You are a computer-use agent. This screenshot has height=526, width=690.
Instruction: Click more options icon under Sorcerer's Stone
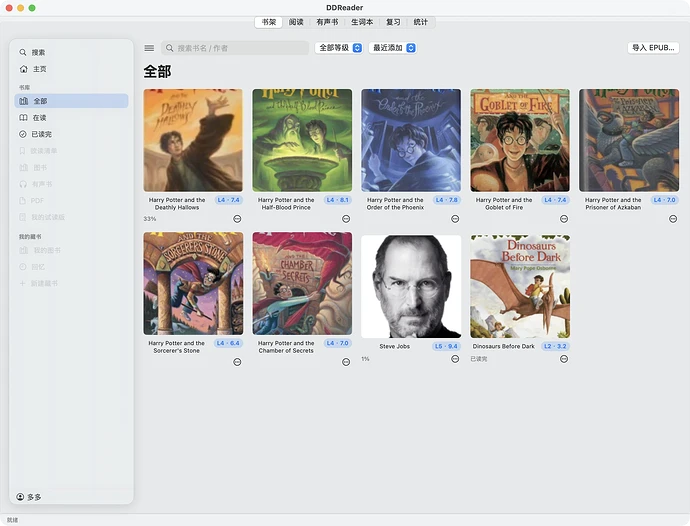click(237, 362)
